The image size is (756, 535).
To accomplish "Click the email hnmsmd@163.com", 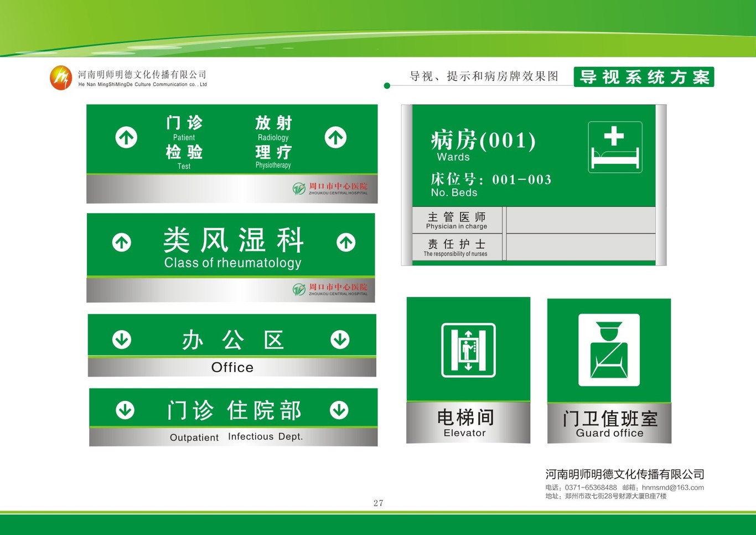I will (673, 488).
